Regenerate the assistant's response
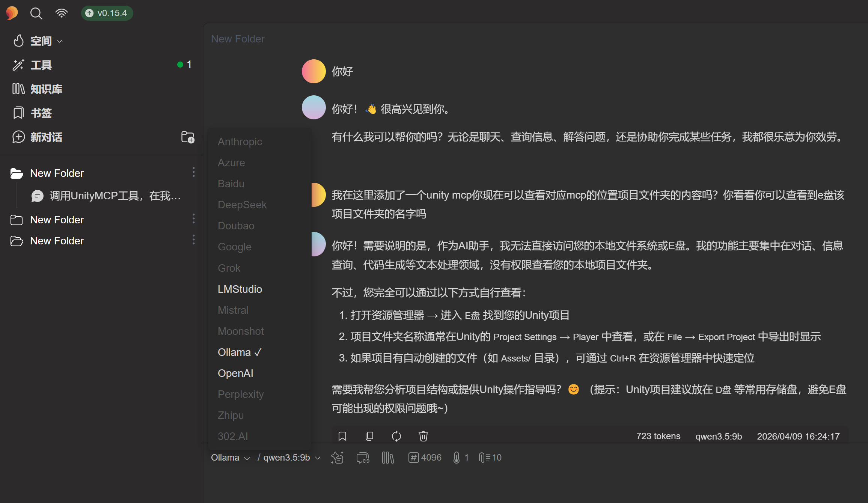868x503 pixels. pos(396,436)
